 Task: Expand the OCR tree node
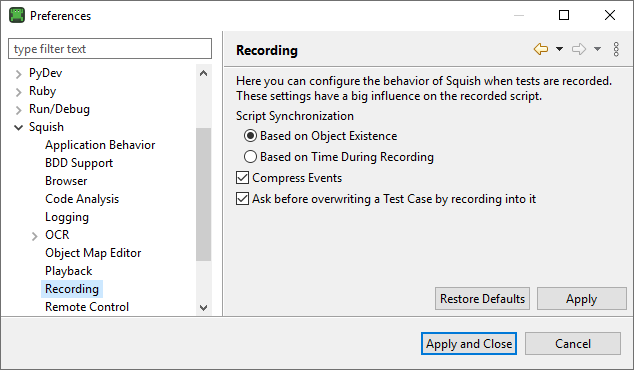pyautogui.click(x=34, y=236)
